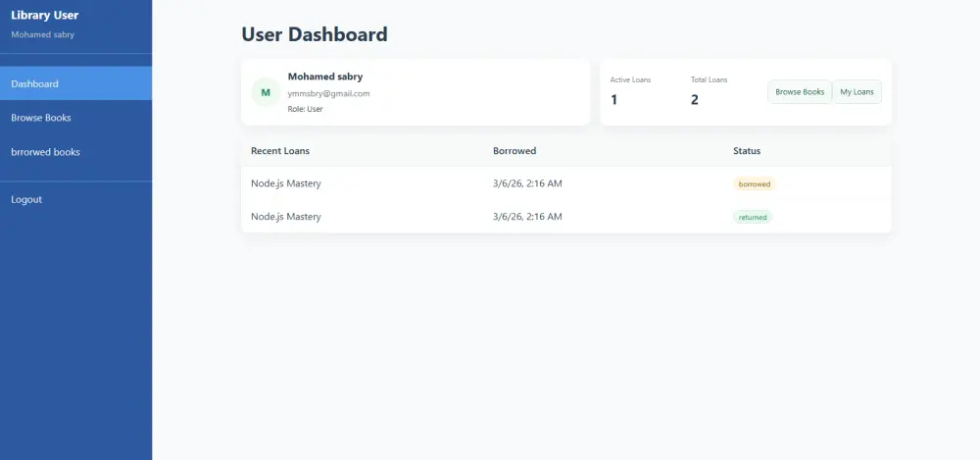
Task: Go to Browse Books in sidebar
Action: [75, 118]
